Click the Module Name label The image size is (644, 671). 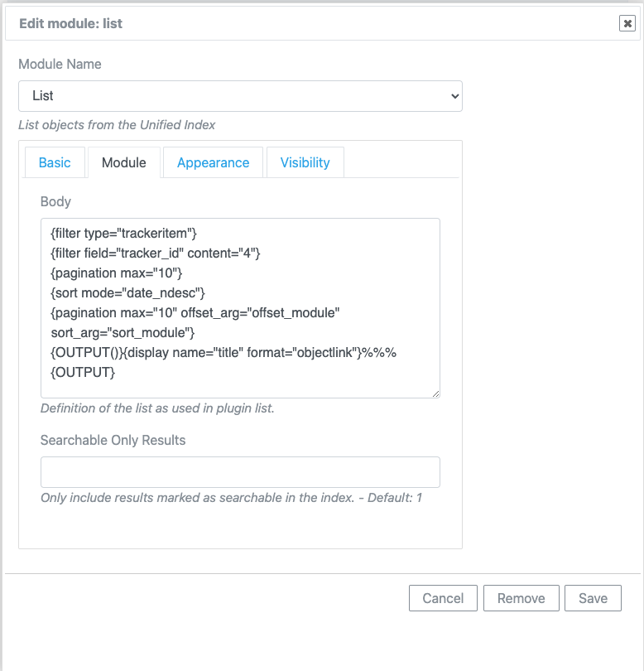(x=60, y=64)
